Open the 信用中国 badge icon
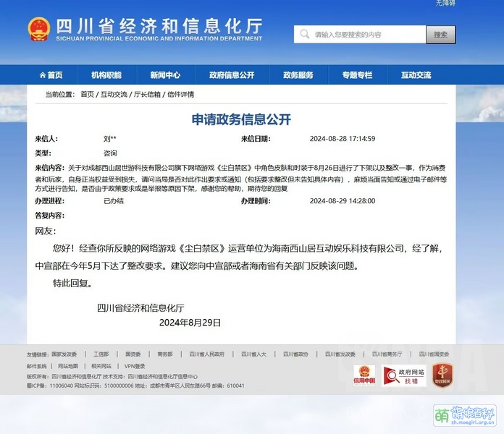 pos(364,375)
